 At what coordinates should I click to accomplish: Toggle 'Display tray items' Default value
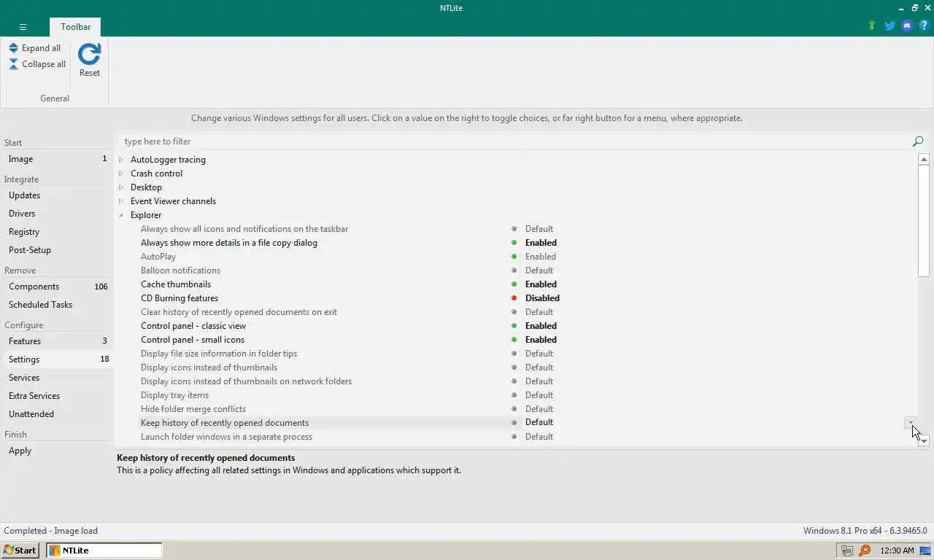click(x=539, y=395)
